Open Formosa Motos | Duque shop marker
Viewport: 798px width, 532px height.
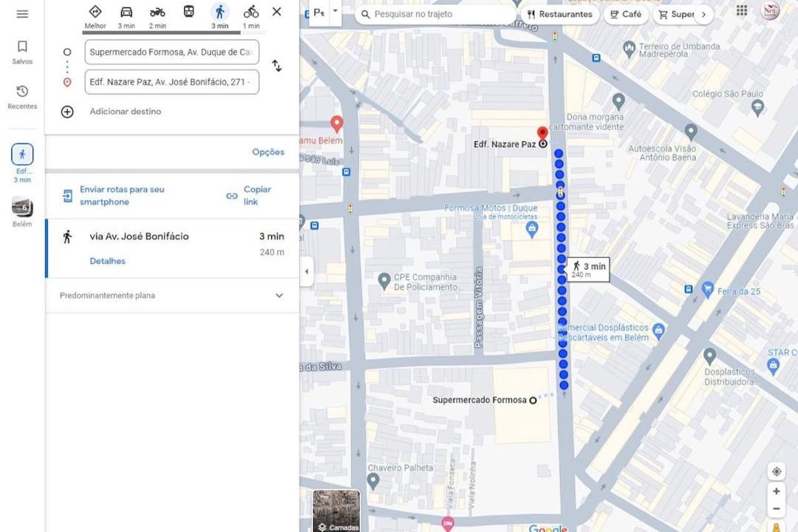[532, 230]
